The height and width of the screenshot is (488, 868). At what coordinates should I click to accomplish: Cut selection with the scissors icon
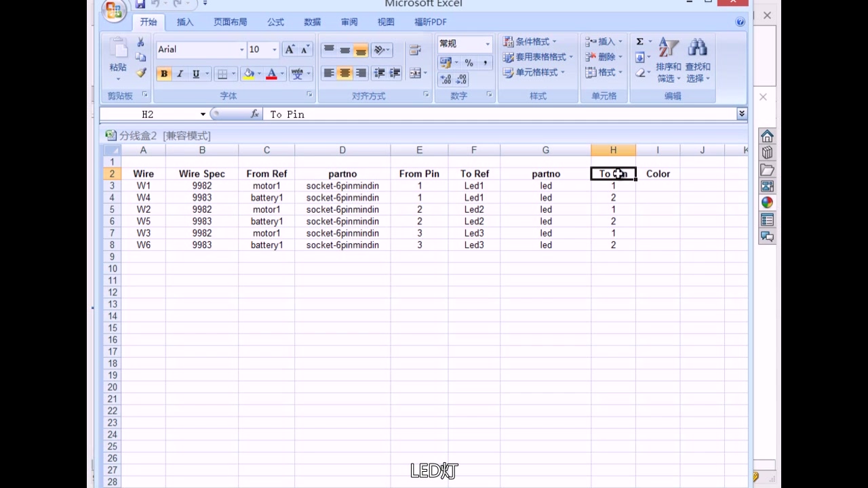pos(140,43)
